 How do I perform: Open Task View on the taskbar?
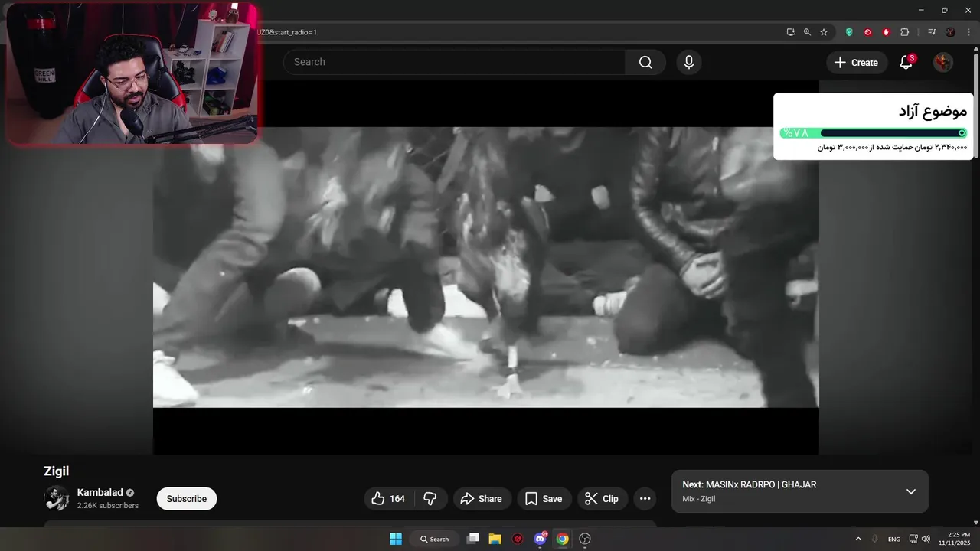(x=473, y=539)
